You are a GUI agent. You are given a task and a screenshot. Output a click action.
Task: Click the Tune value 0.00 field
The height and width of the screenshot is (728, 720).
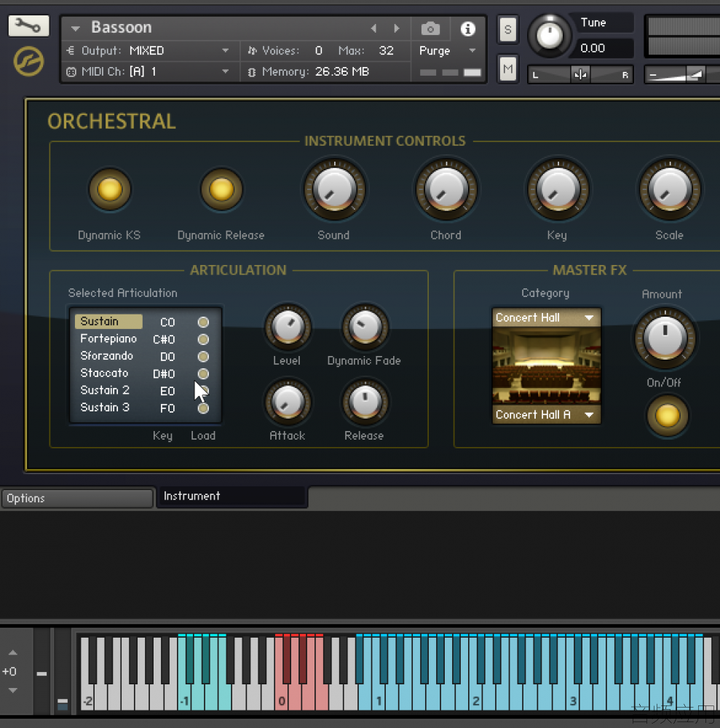pos(602,48)
